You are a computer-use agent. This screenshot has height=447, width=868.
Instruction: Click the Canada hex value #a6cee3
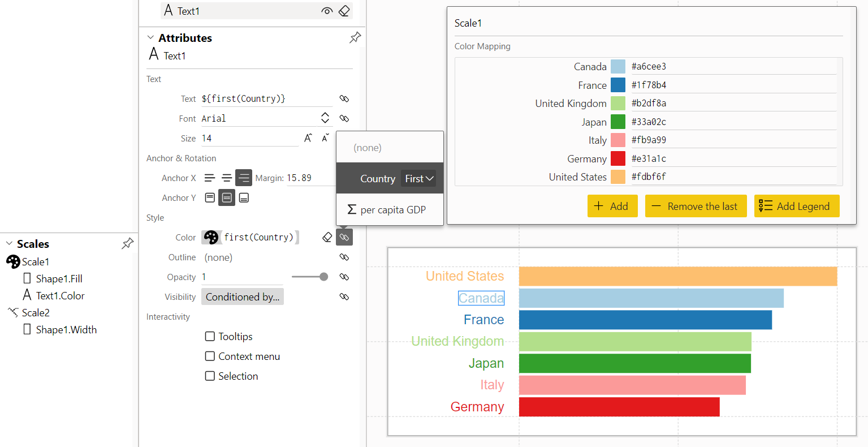pos(733,66)
